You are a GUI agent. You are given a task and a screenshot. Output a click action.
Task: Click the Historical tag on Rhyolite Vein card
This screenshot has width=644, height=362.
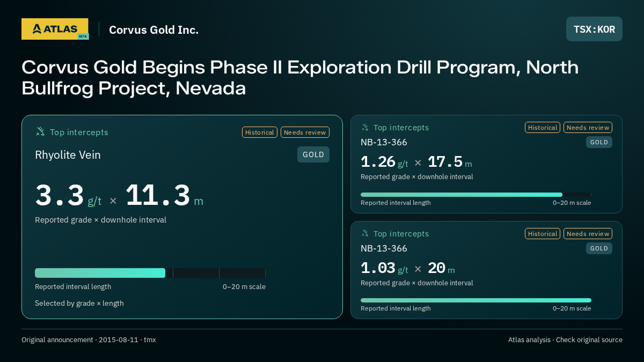(260, 132)
